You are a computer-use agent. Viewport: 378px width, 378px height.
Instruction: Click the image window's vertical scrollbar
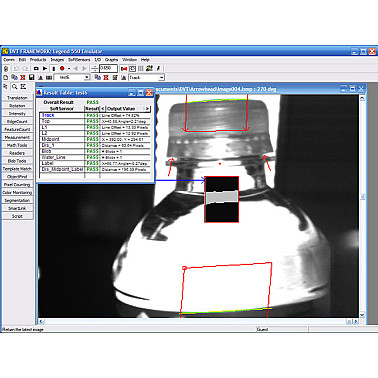tap(362, 206)
